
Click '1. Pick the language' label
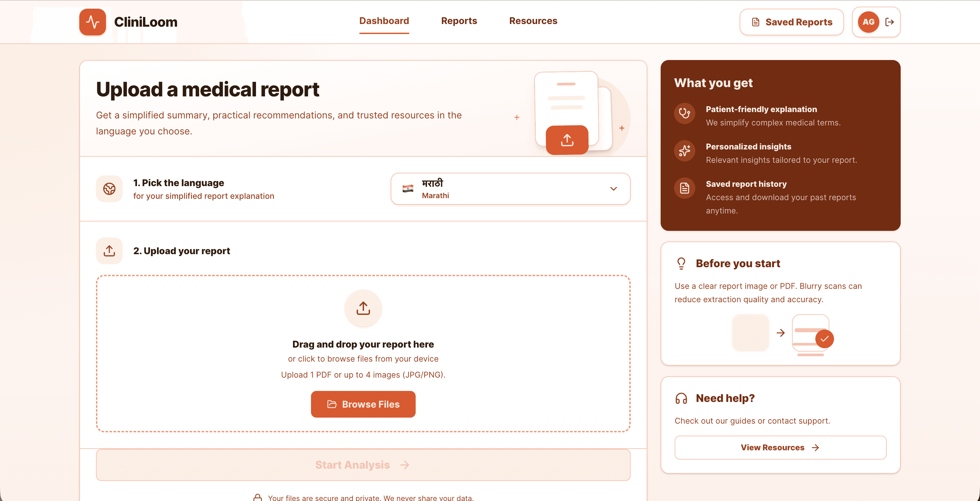point(178,183)
